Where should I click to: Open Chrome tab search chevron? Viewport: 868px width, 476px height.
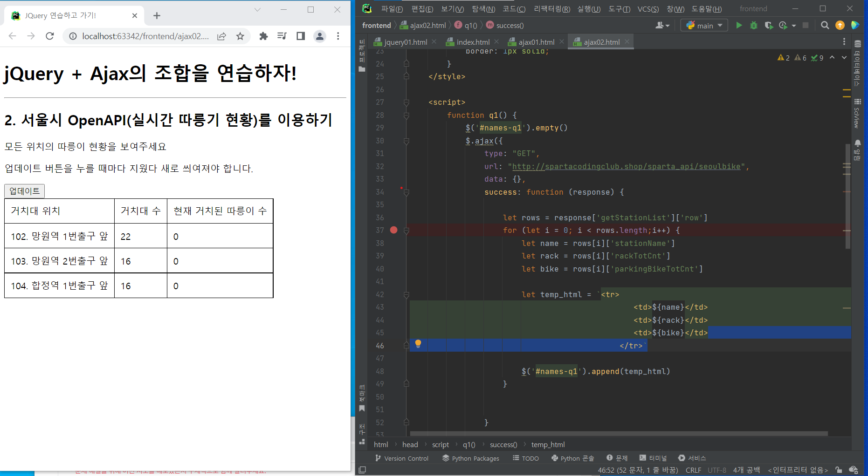(x=257, y=9)
